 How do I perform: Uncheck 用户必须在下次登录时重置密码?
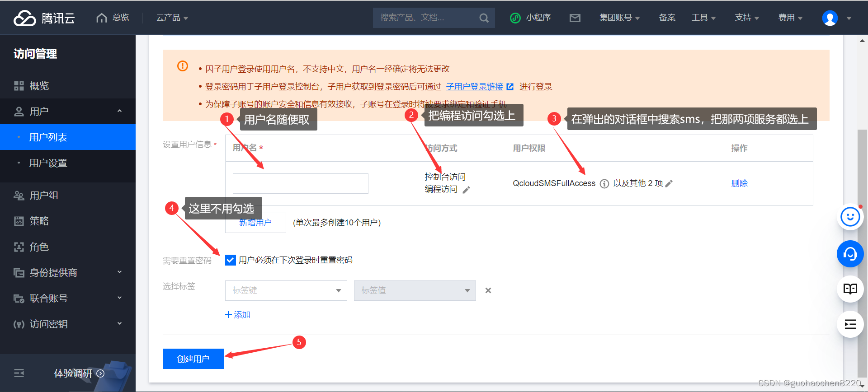click(231, 260)
